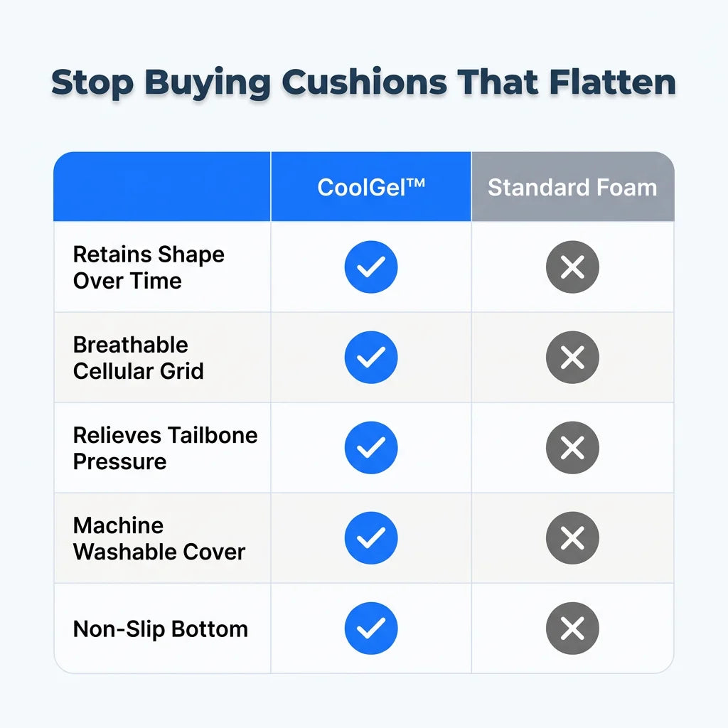Select the Non-Slip Bottom row label
Screen dimensions: 728x728
(x=161, y=629)
